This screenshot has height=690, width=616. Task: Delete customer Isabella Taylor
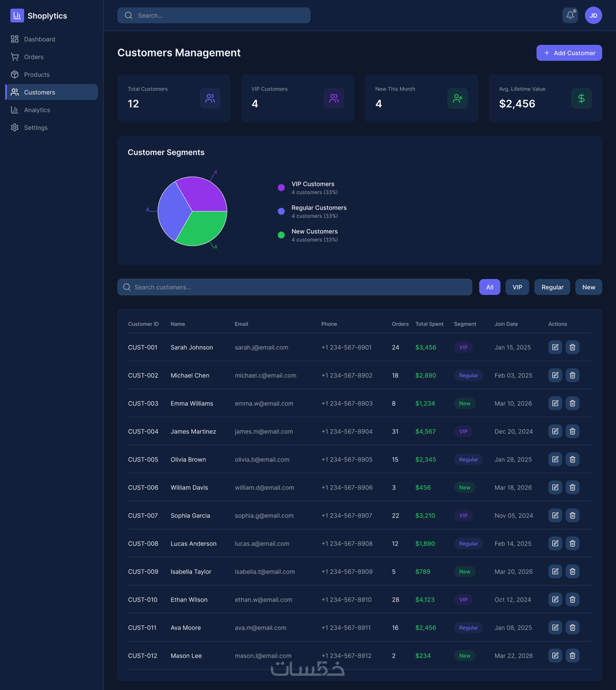[x=572, y=571]
